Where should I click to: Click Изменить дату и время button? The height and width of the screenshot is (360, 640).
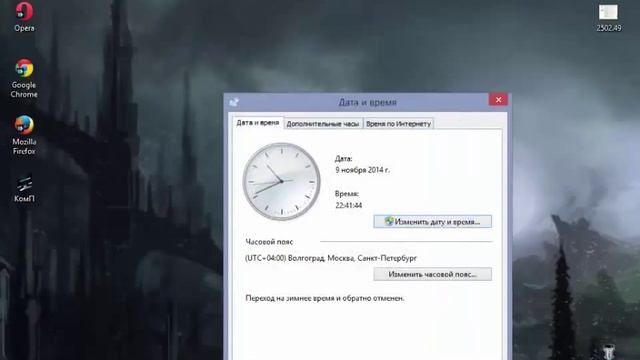click(x=433, y=222)
